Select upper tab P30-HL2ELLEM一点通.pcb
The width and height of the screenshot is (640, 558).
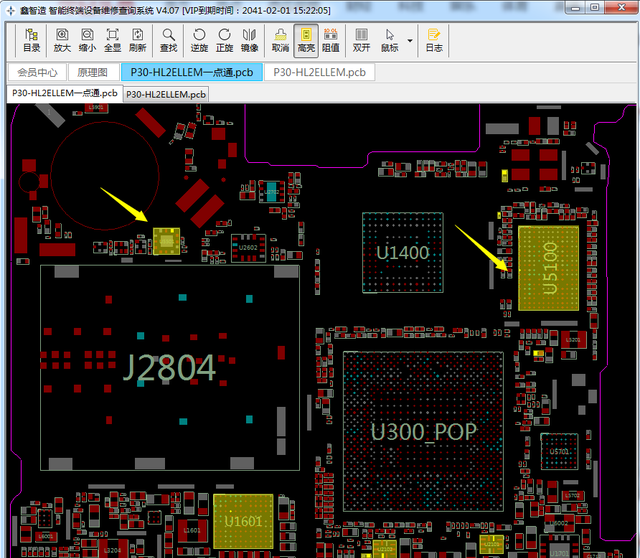pos(192,72)
